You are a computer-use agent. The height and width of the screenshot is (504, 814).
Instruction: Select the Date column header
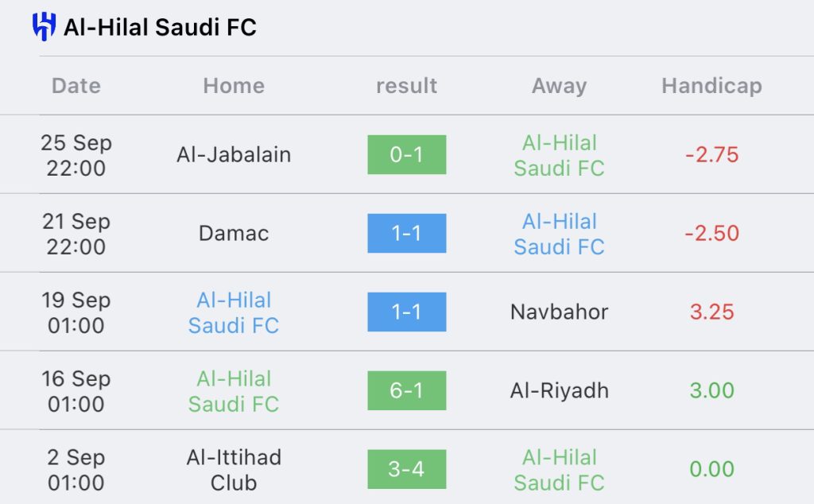pos(76,86)
